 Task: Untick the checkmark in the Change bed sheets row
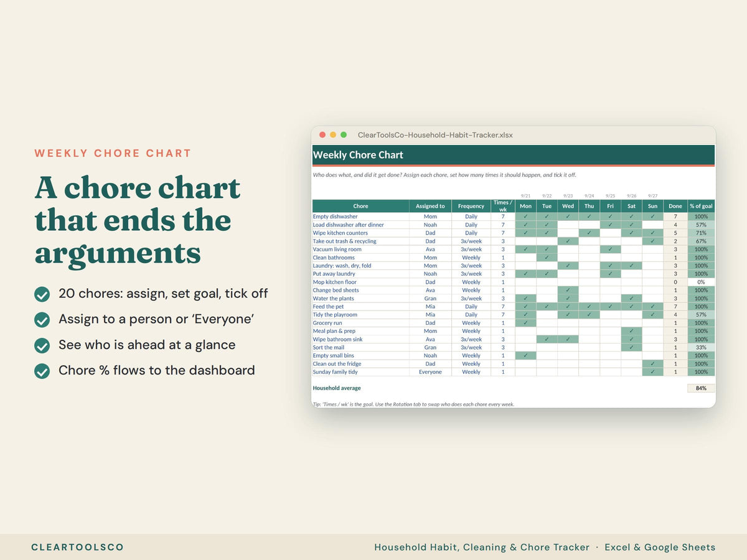point(568,290)
